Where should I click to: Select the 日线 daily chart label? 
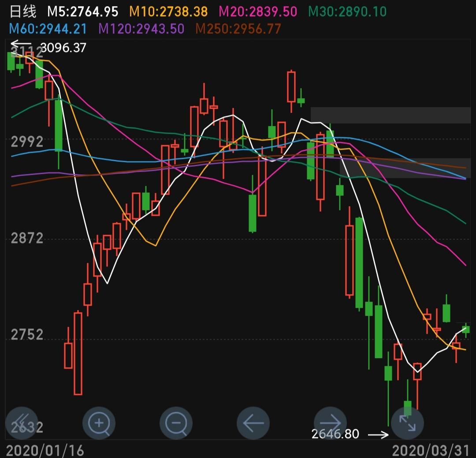(x=23, y=11)
